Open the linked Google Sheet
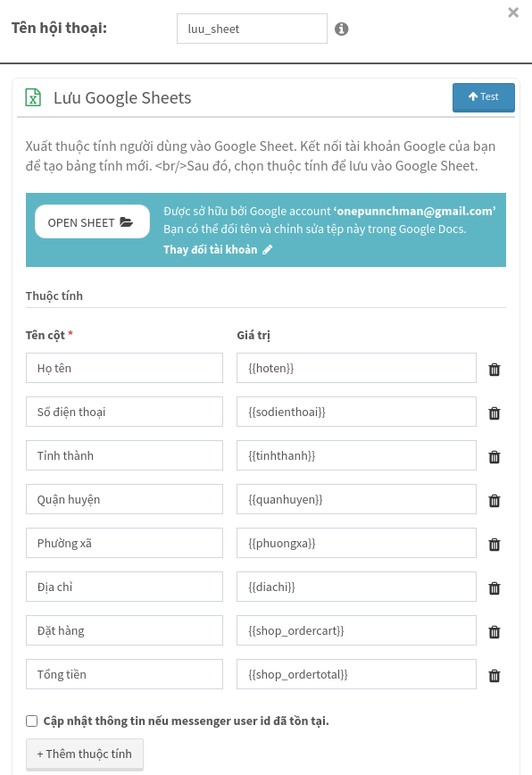 pyautogui.click(x=92, y=222)
